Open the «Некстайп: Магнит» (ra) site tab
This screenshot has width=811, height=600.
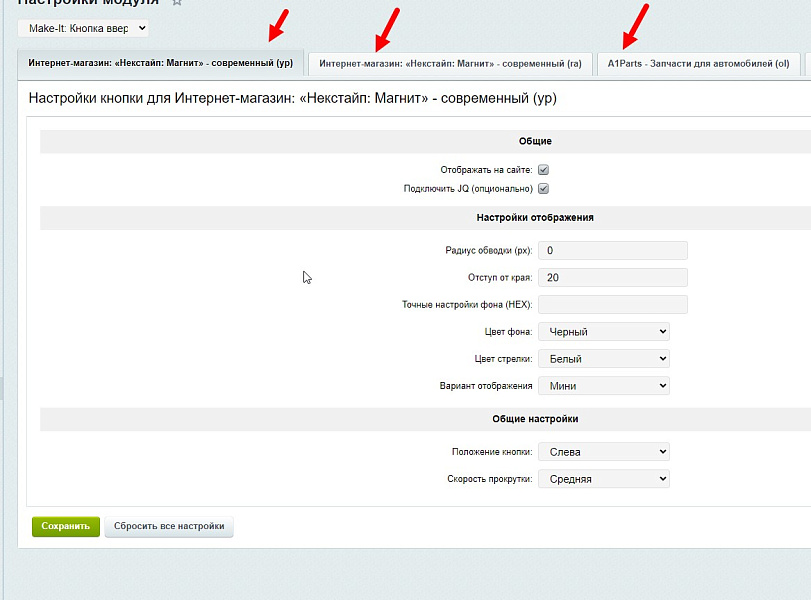pyautogui.click(x=450, y=64)
